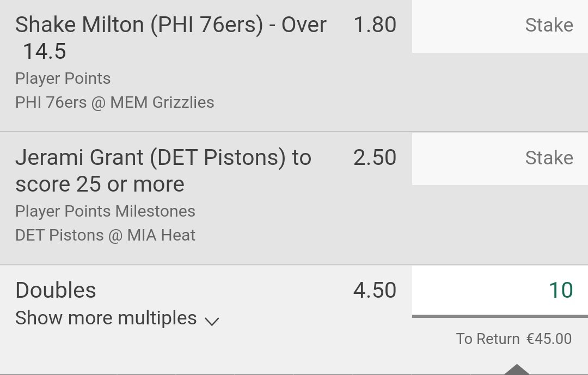The image size is (588, 375).
Task: Click the upward triangle pointer at the bottom edge
Action: click(516, 370)
